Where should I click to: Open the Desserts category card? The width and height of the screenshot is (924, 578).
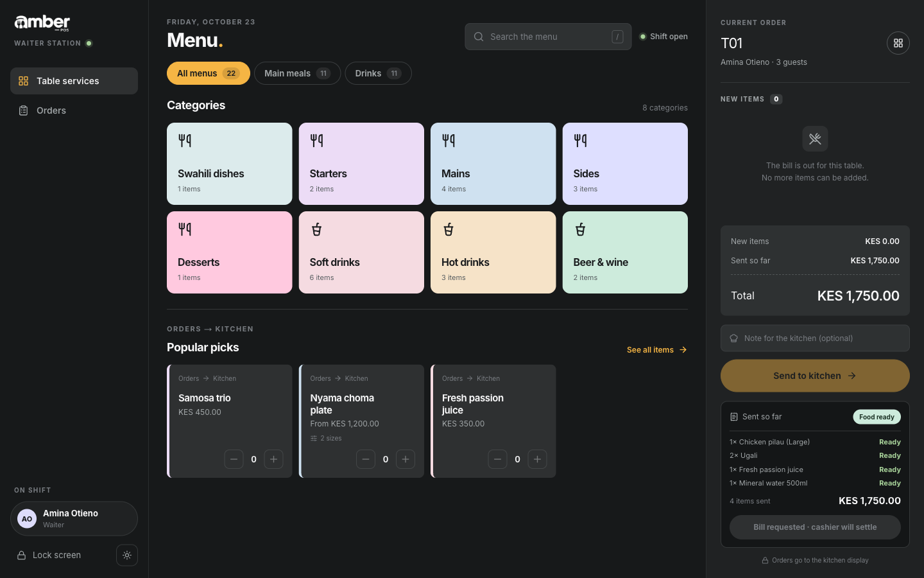pyautogui.click(x=230, y=252)
